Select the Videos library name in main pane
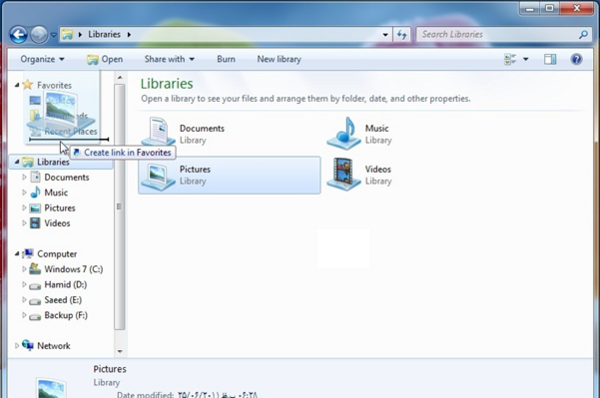 coord(378,170)
